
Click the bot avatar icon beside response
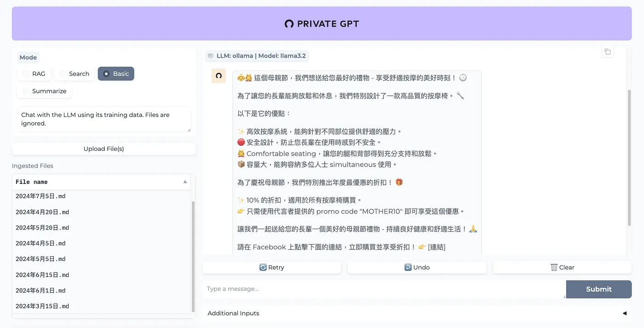(x=218, y=76)
